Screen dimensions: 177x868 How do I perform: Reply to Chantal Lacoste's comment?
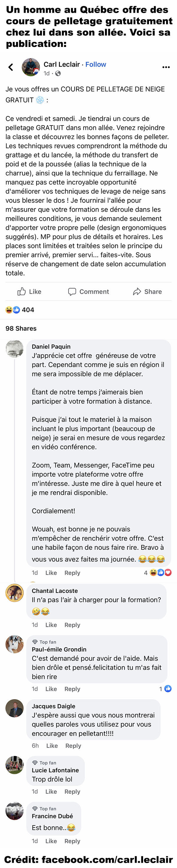coord(72,625)
